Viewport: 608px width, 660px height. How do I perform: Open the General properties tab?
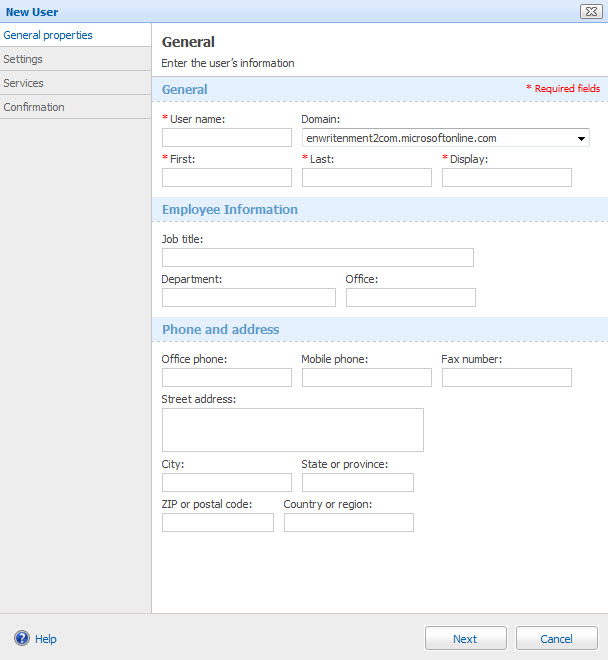click(x=48, y=35)
